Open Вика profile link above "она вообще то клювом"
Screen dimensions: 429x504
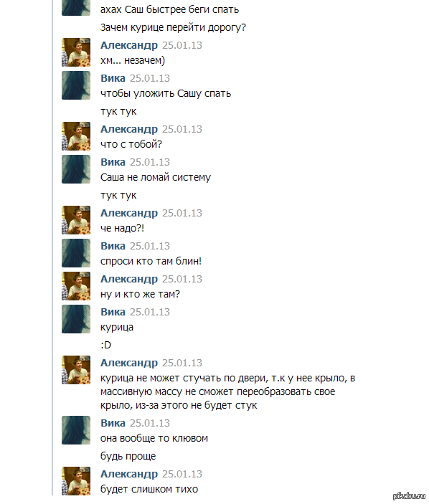point(113,423)
